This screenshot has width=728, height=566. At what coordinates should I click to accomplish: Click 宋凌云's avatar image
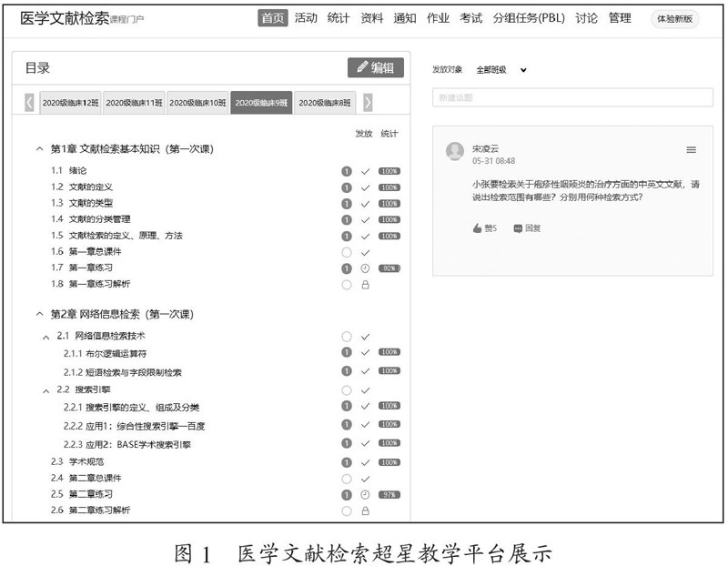(454, 151)
